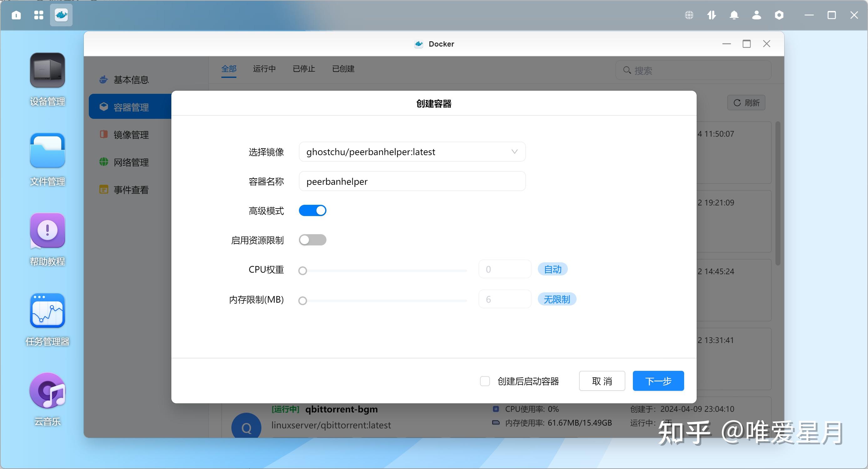Check the 创建后启动容器 checkbox
This screenshot has height=469, width=868.
pos(485,381)
